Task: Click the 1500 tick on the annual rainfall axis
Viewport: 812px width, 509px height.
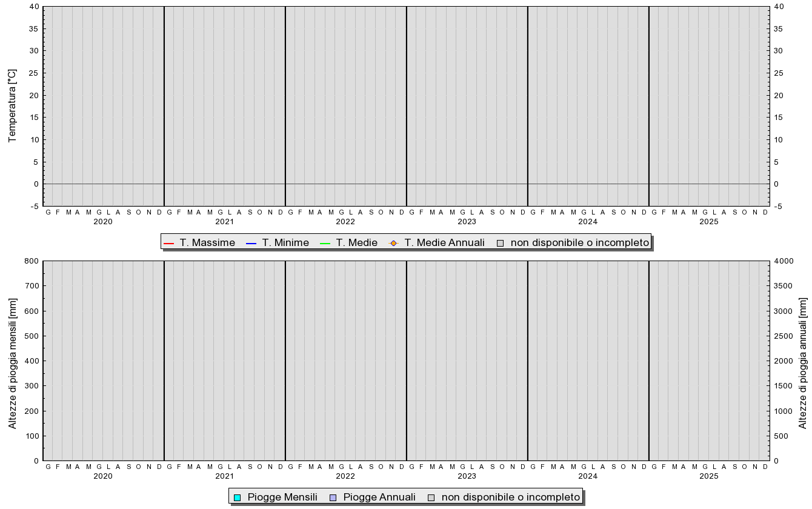Action: click(x=784, y=386)
